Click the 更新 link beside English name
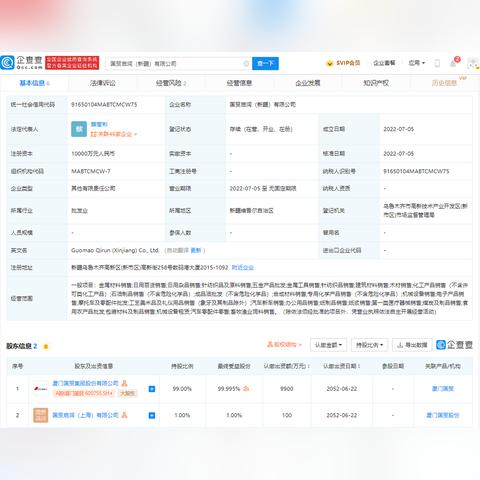Screen dimensions: 480x480 click(x=196, y=250)
